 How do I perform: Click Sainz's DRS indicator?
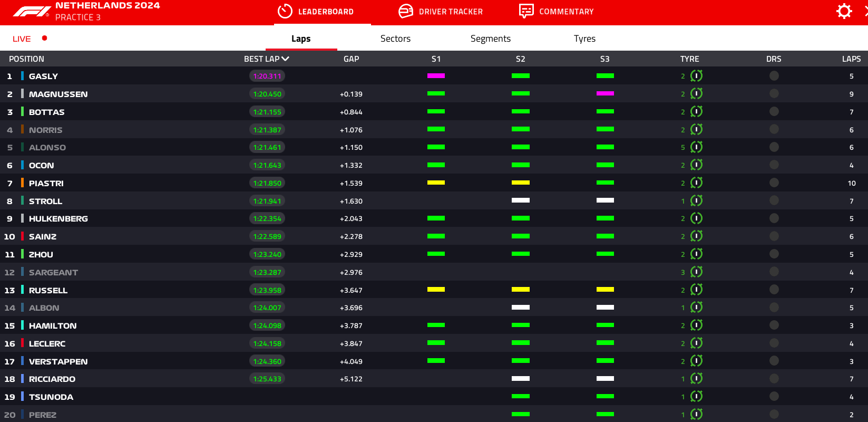(x=774, y=236)
